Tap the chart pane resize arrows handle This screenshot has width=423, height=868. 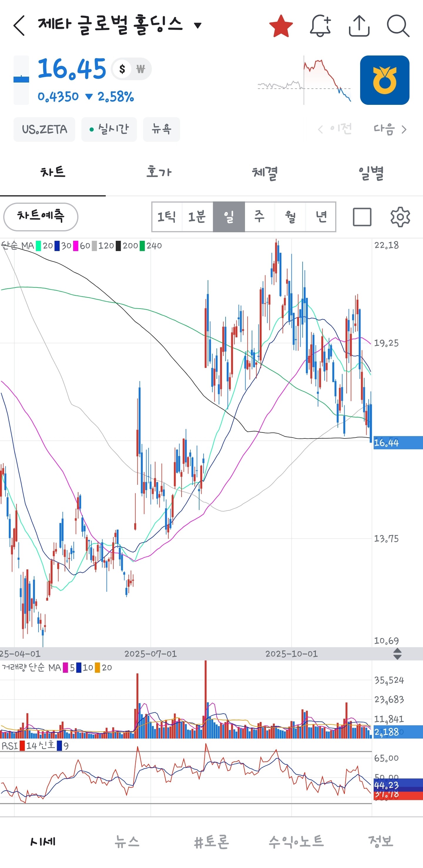tap(397, 654)
